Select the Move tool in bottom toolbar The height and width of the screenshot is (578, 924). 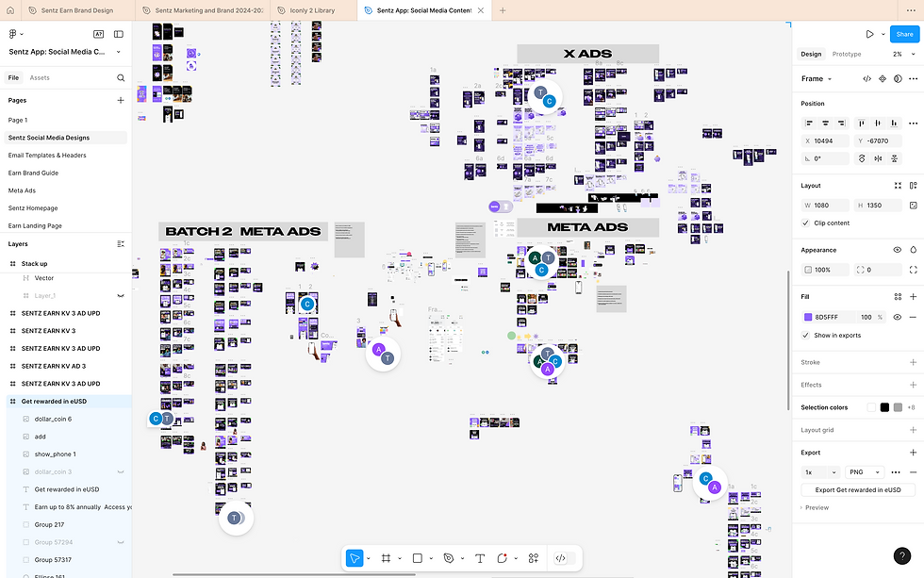pyautogui.click(x=355, y=558)
